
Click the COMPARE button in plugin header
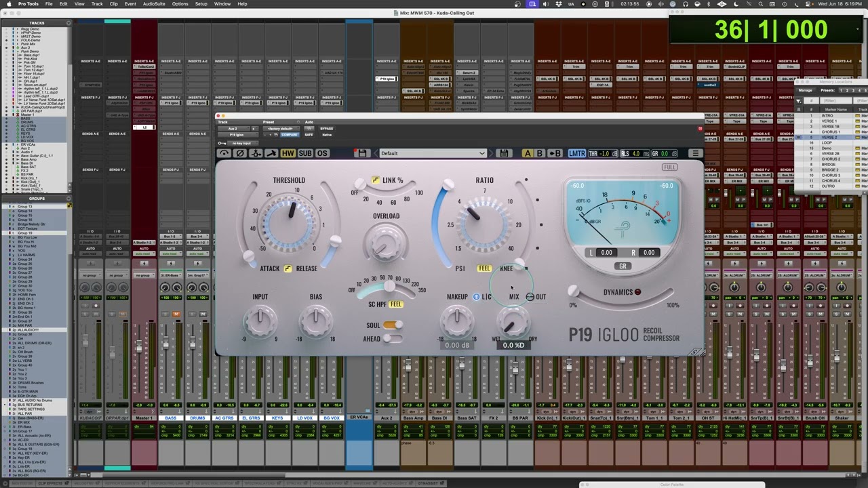(290, 135)
